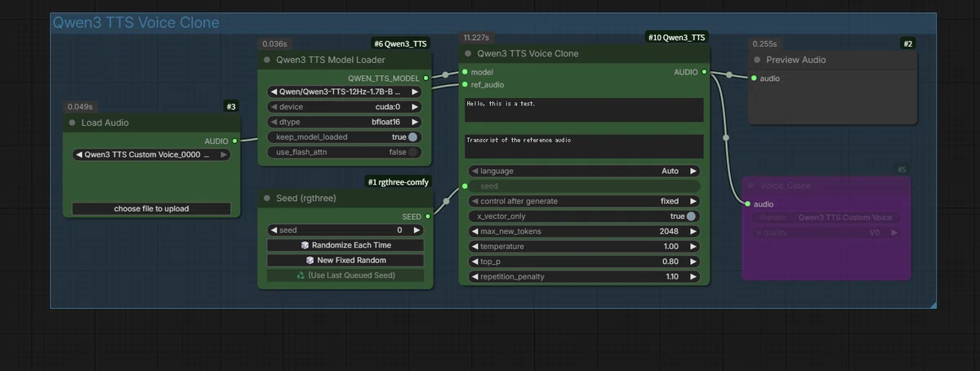The image size is (980, 371).
Task: Click the dice icon on New Fixed Random
Action: click(310, 260)
